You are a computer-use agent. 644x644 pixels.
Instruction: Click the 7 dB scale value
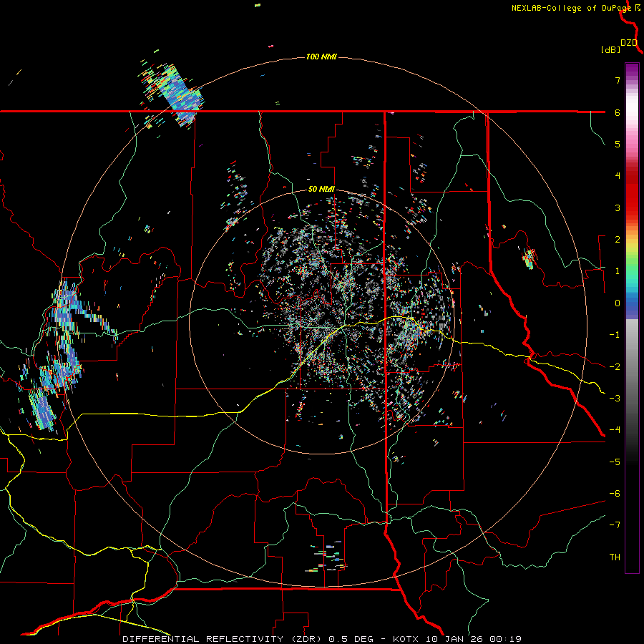(618, 80)
